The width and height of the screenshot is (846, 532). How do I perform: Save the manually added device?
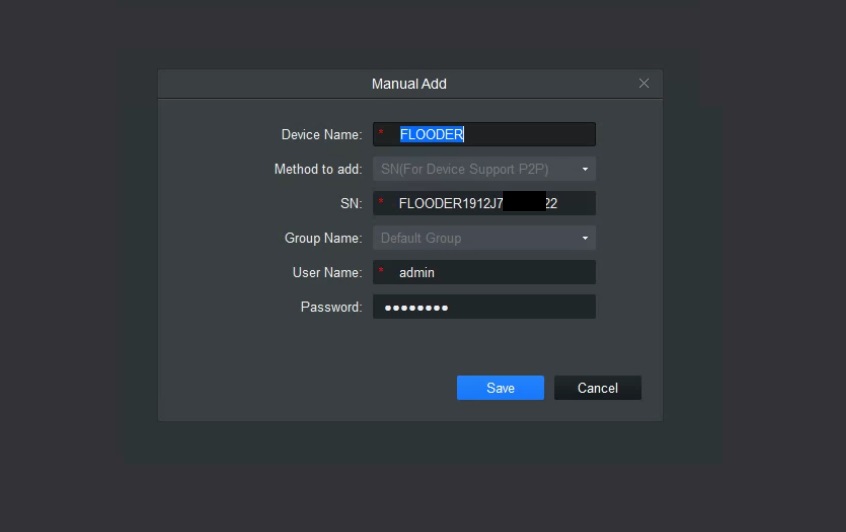click(x=500, y=388)
